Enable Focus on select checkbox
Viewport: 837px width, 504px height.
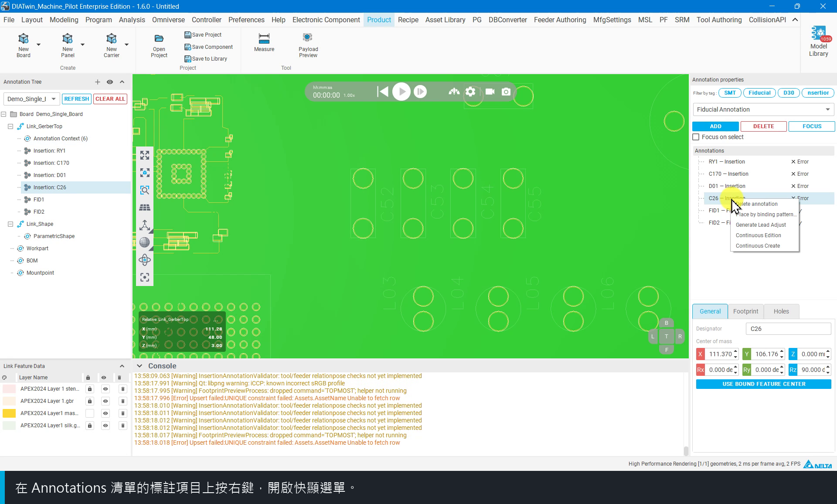[x=696, y=137]
